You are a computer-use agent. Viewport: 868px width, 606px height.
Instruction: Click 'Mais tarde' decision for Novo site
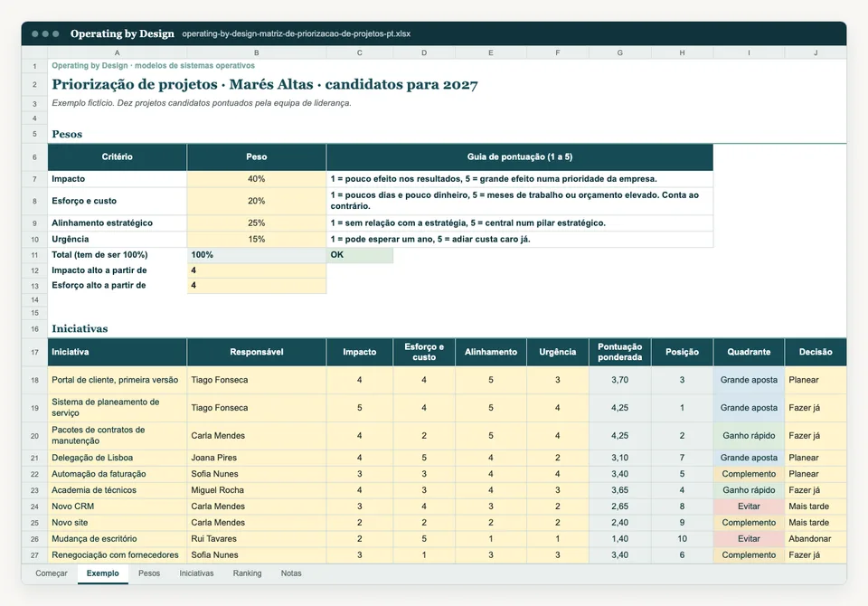click(816, 523)
